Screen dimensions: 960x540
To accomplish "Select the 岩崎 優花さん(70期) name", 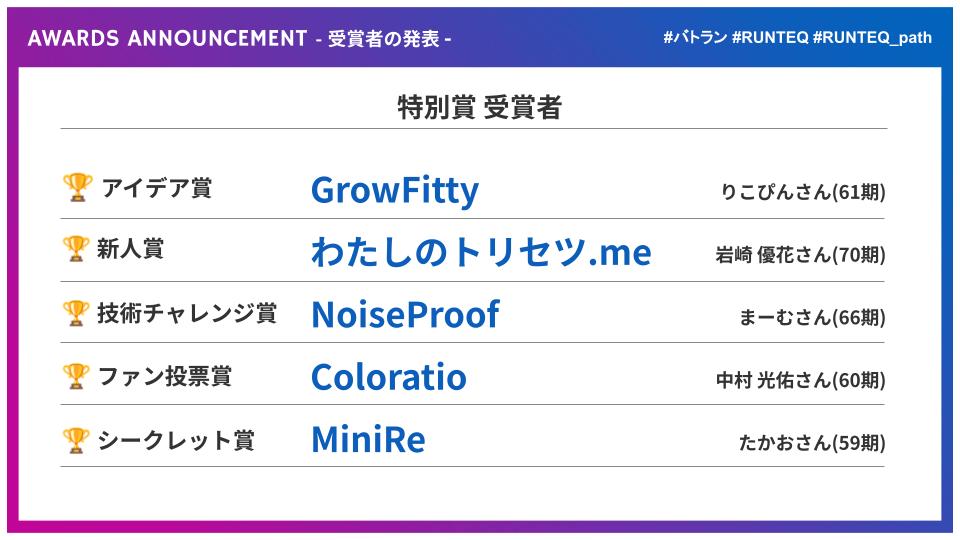I will click(800, 254).
